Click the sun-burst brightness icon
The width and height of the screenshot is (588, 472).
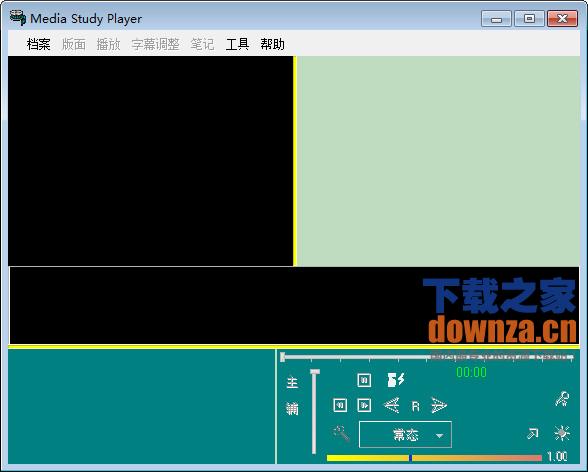tap(562, 433)
